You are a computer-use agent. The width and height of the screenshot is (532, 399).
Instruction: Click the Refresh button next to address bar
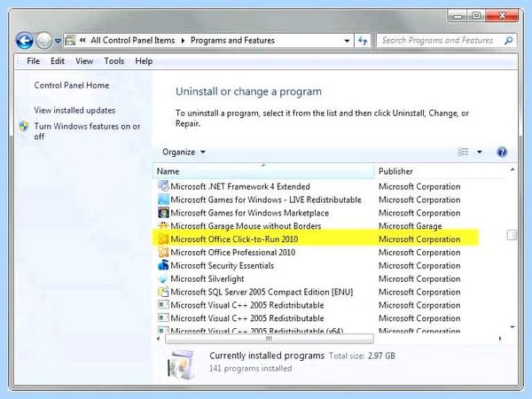[363, 41]
